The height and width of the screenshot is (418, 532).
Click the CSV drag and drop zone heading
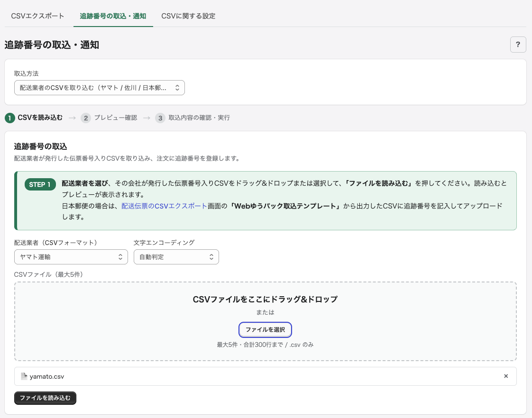click(x=265, y=300)
